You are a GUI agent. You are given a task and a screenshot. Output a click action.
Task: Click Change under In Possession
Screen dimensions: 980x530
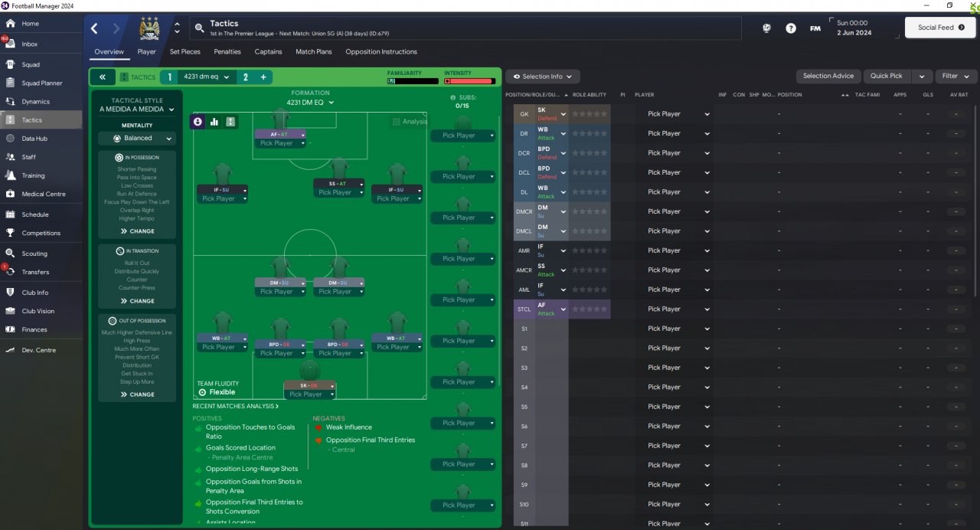(137, 231)
